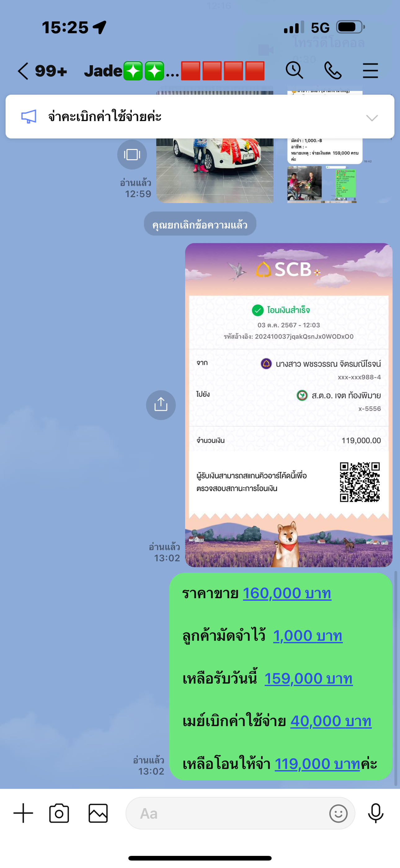The image size is (400, 868).
Task: Tap the 40,000 บาท link
Action: 331,721
